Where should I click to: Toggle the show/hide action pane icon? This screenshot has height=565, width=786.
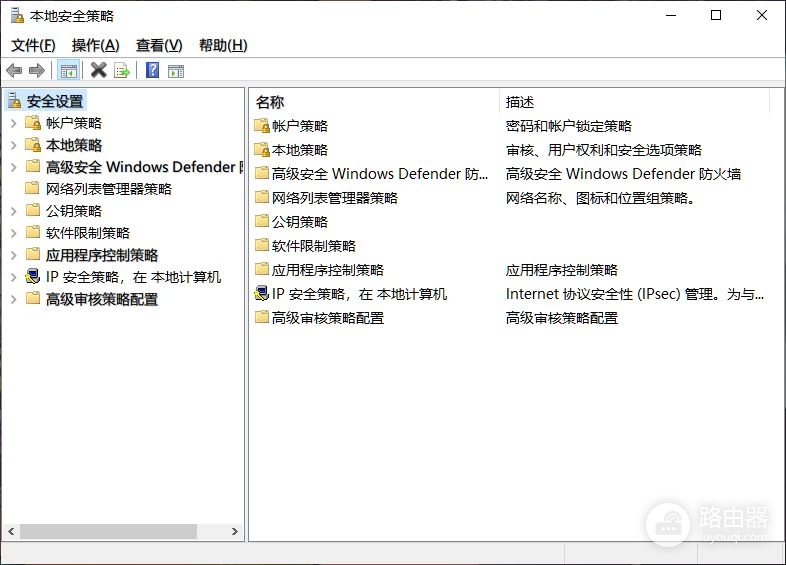coord(176,71)
